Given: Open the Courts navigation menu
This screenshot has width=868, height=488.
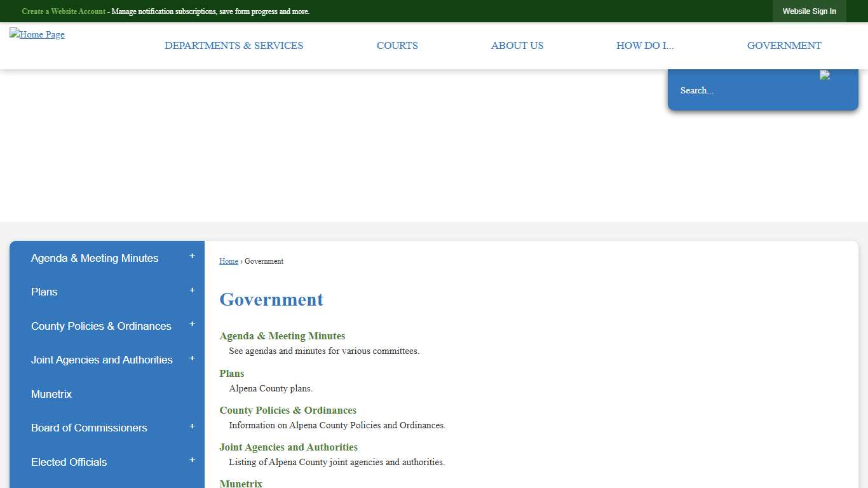Looking at the screenshot, I should tap(397, 45).
